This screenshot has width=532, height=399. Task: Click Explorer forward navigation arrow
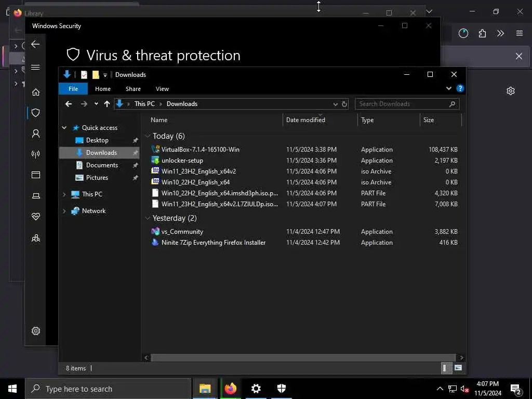[84, 104]
